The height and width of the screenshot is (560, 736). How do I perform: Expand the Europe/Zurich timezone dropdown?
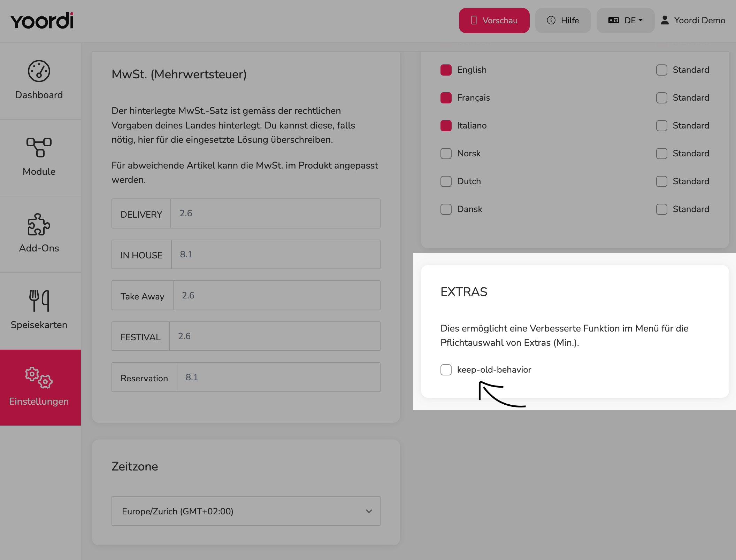[246, 511]
